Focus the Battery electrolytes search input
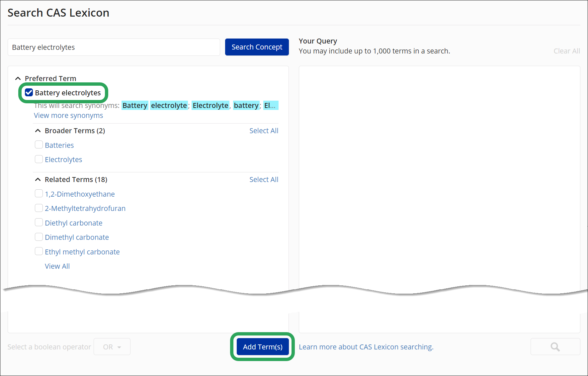 [114, 47]
